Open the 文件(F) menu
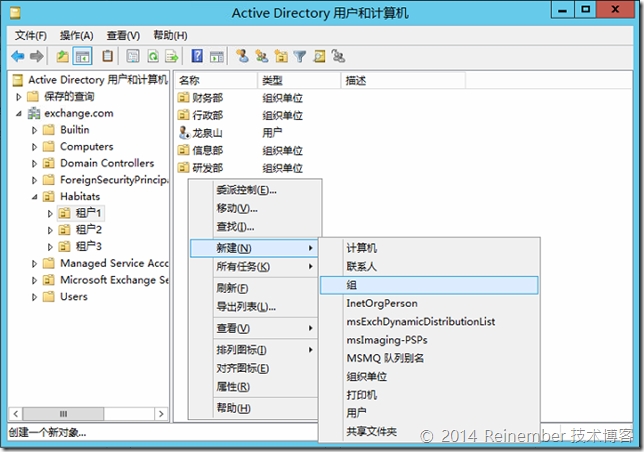The image size is (644, 452). tap(30, 36)
